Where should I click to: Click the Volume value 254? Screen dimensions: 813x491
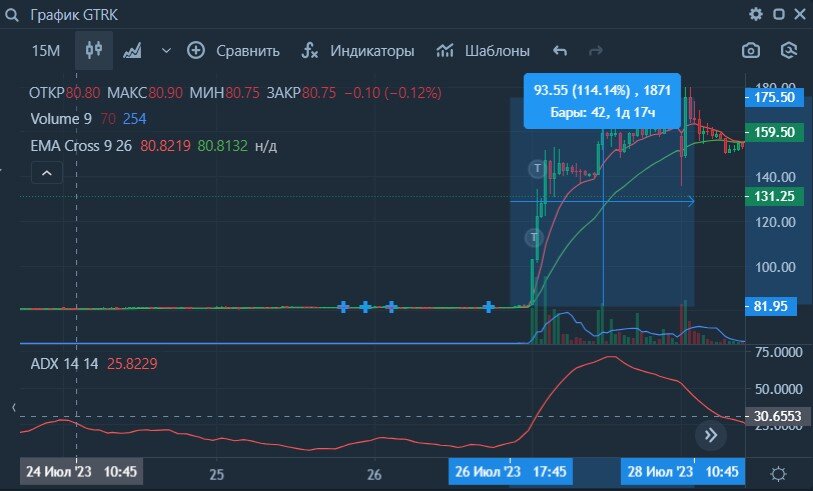[x=134, y=119]
